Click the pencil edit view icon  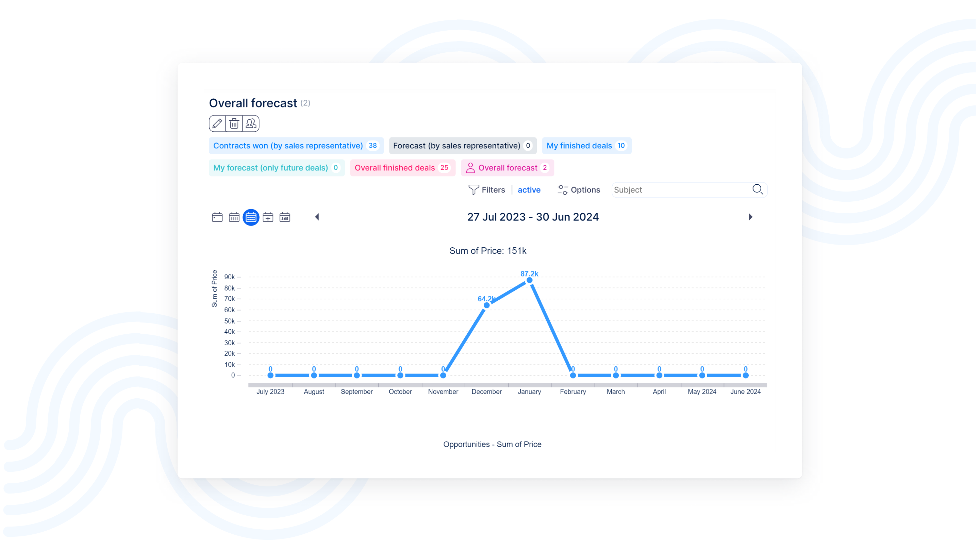217,124
